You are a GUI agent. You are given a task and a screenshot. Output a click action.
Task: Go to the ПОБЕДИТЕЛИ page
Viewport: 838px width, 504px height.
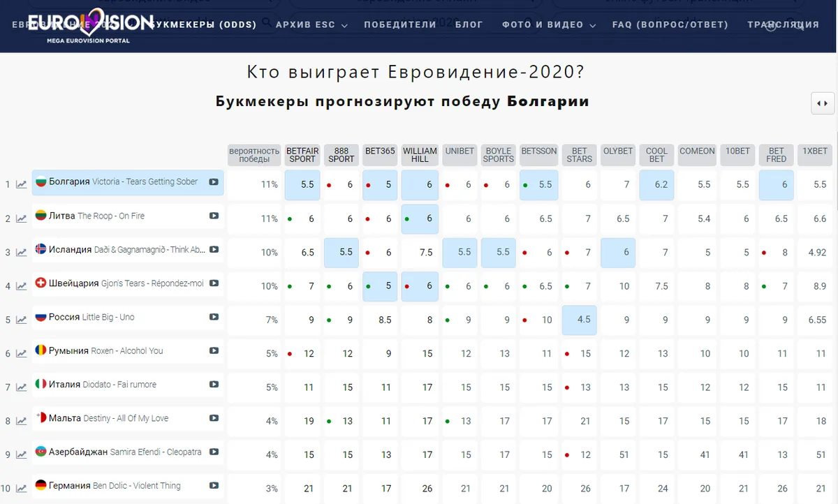[400, 24]
